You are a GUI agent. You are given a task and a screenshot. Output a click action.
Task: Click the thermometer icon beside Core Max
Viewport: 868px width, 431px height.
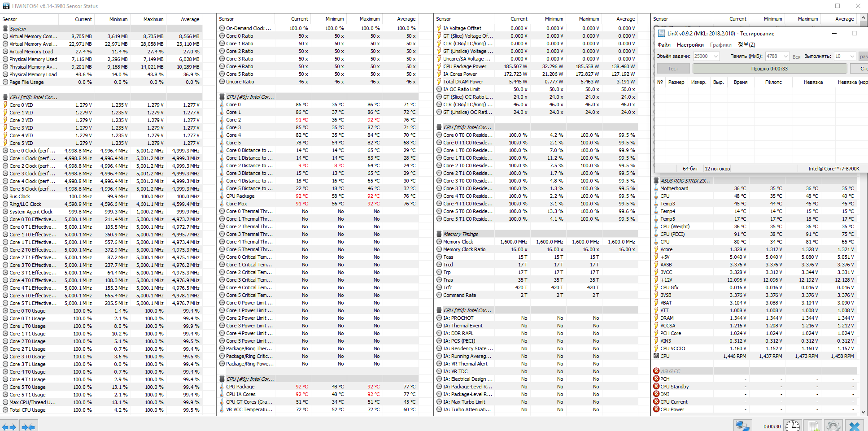click(222, 204)
